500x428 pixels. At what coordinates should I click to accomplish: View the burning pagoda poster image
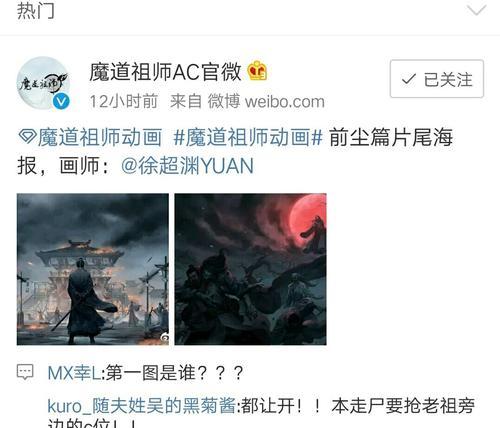click(93, 269)
